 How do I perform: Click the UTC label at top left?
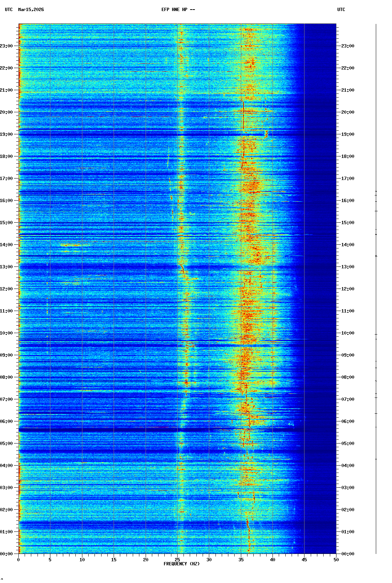pos(9,10)
